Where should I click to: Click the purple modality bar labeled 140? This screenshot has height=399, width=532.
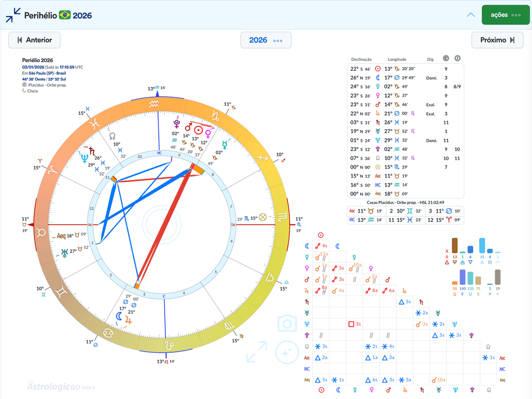pyautogui.click(x=462, y=277)
